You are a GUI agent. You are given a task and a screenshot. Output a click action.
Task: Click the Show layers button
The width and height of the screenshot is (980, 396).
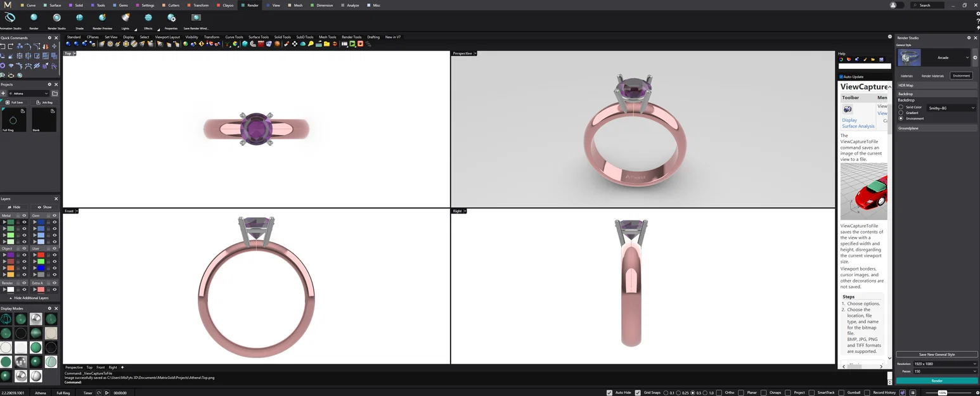coord(45,207)
